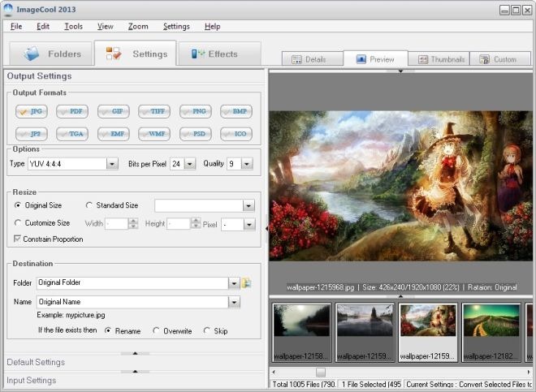536x392 pixels.
Task: Select the dark lake thumbnail wallpaper-12159
Action: (365, 332)
